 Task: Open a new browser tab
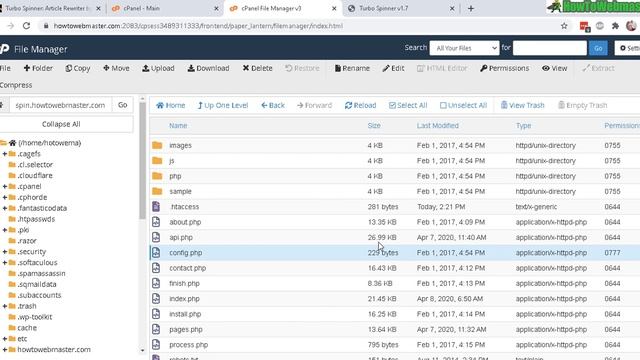click(471, 8)
